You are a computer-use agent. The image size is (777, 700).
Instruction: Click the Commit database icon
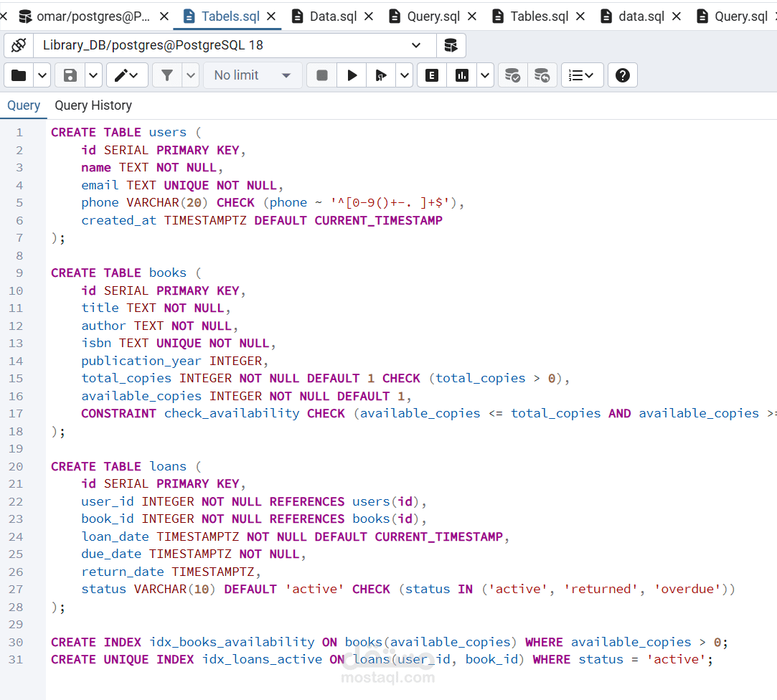pyautogui.click(x=512, y=75)
